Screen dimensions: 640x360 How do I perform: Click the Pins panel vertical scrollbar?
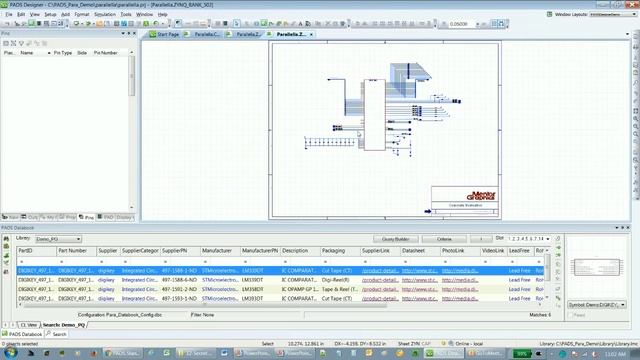coord(131,131)
